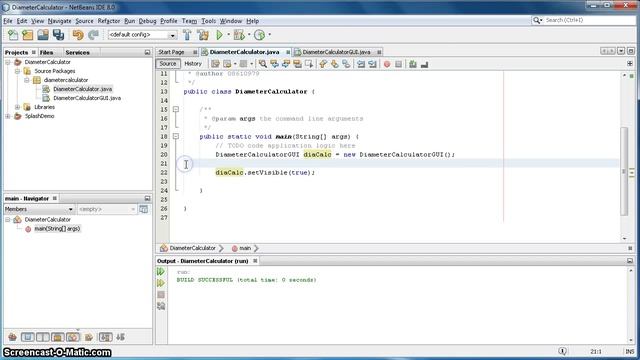Open the Debug menu
The width and height of the screenshot is (640, 360).
tap(147, 21)
